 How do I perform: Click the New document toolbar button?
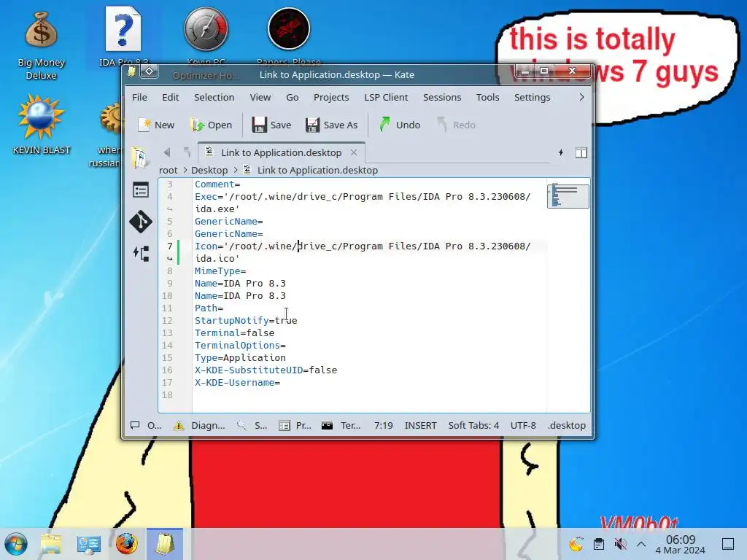coord(156,125)
